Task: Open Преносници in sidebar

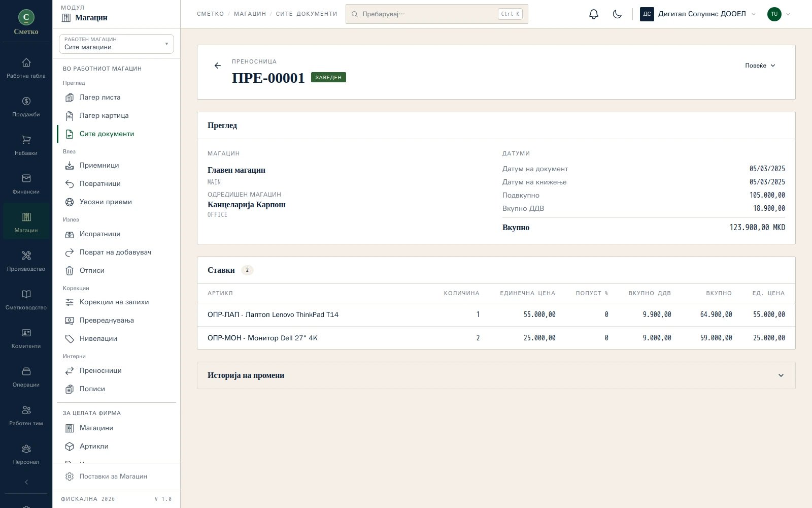Action: 116,371
